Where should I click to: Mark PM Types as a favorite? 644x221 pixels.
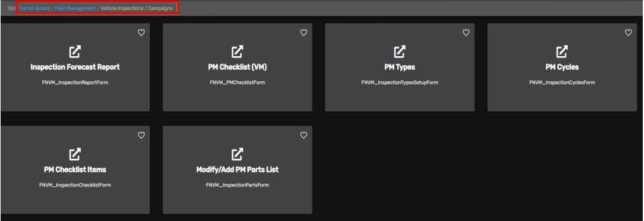[x=466, y=33]
